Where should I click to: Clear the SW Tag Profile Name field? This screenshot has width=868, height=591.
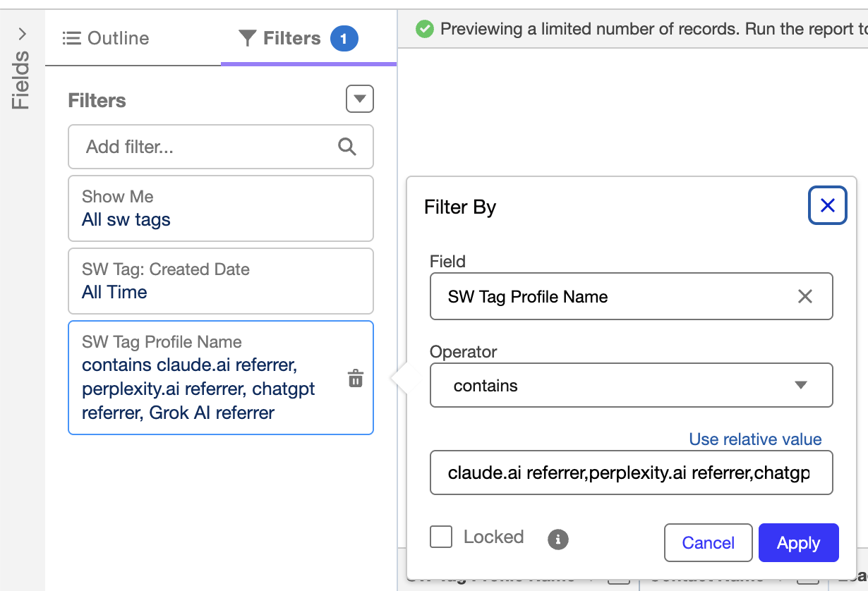[804, 297]
